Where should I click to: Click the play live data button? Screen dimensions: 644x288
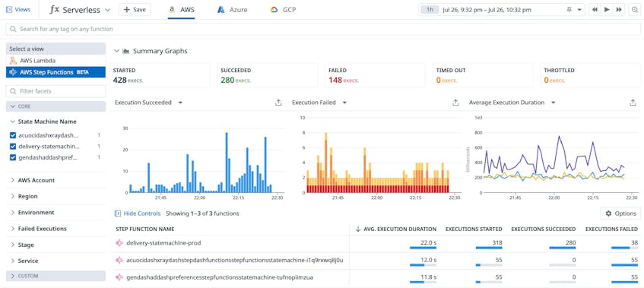(x=607, y=10)
